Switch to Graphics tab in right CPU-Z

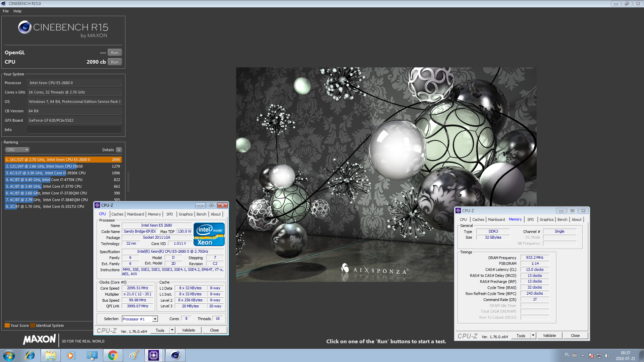[547, 220]
